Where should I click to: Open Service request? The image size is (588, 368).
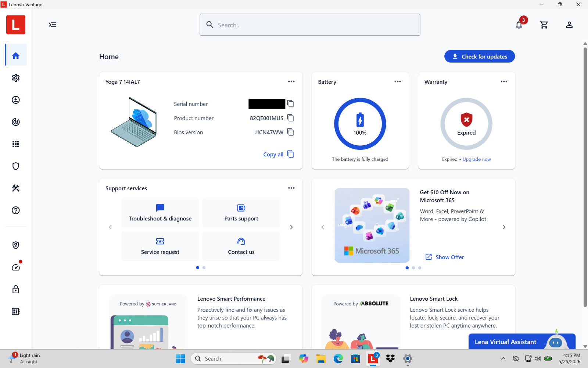pos(160,246)
